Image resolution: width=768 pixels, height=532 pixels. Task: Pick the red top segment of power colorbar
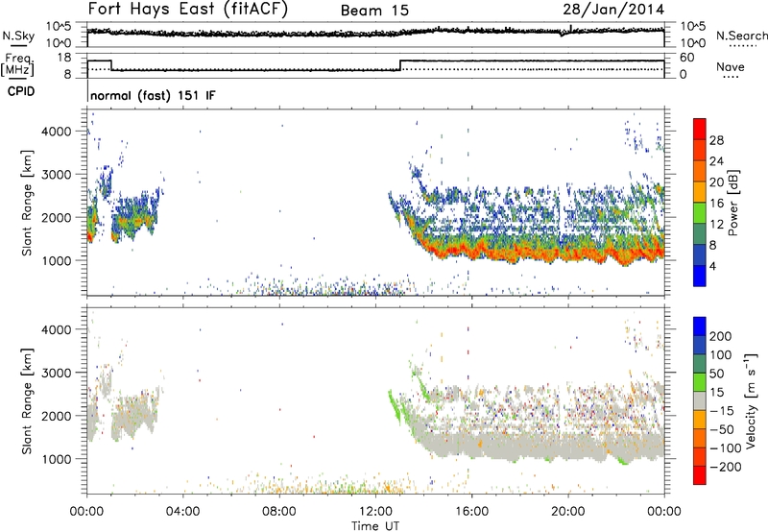pyautogui.click(x=700, y=130)
